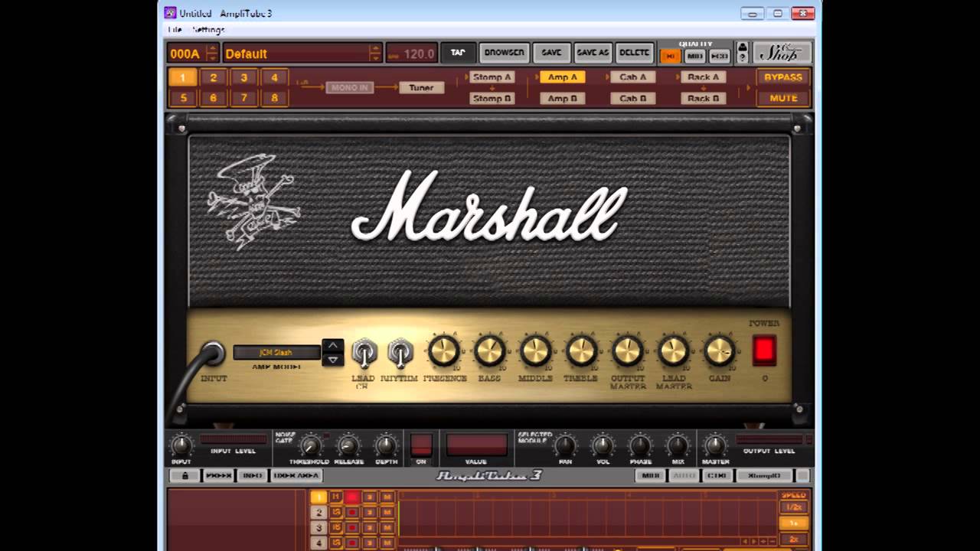Click the Input level knob
The width and height of the screenshot is (980, 551).
pyautogui.click(x=181, y=445)
